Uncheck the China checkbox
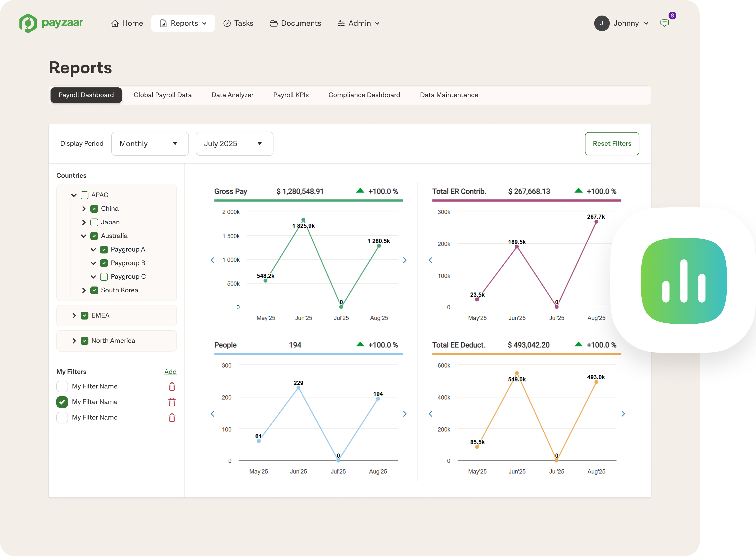Screen dimensions: 756x556 [94, 209]
